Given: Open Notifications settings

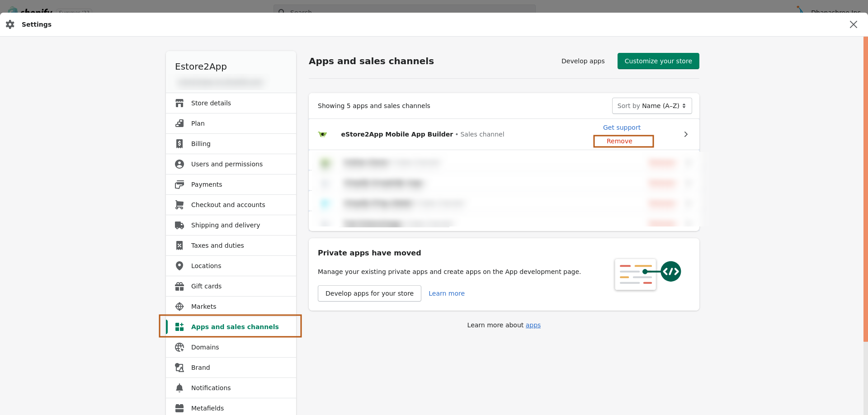Looking at the screenshot, I should [x=231, y=388].
